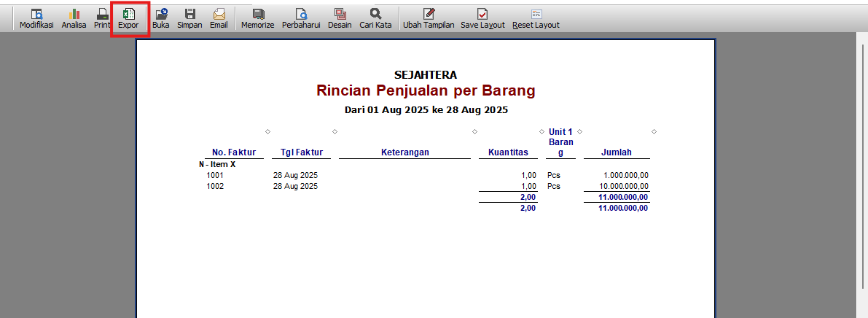
Task: Open the Analisa chart tool
Action: (74, 18)
